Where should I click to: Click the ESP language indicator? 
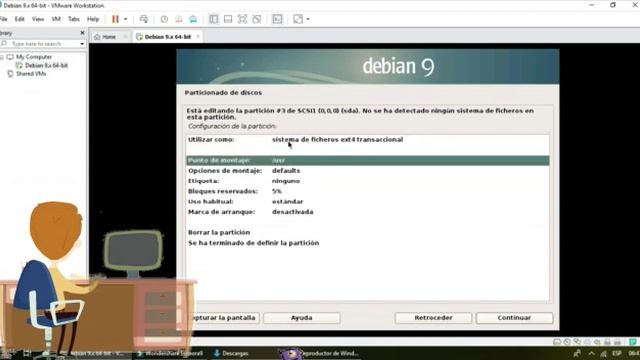click(617, 353)
